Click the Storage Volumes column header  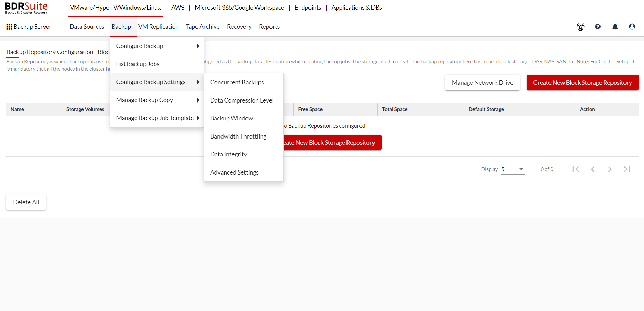pos(85,109)
